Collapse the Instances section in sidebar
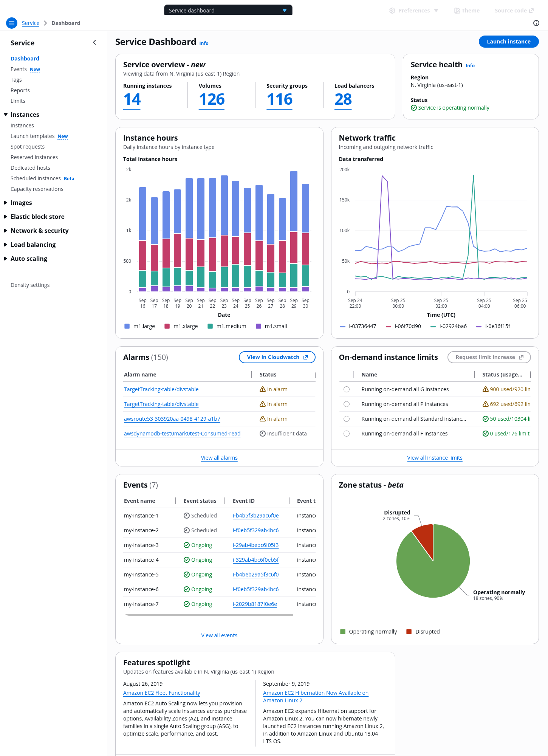The image size is (548, 756). point(6,115)
